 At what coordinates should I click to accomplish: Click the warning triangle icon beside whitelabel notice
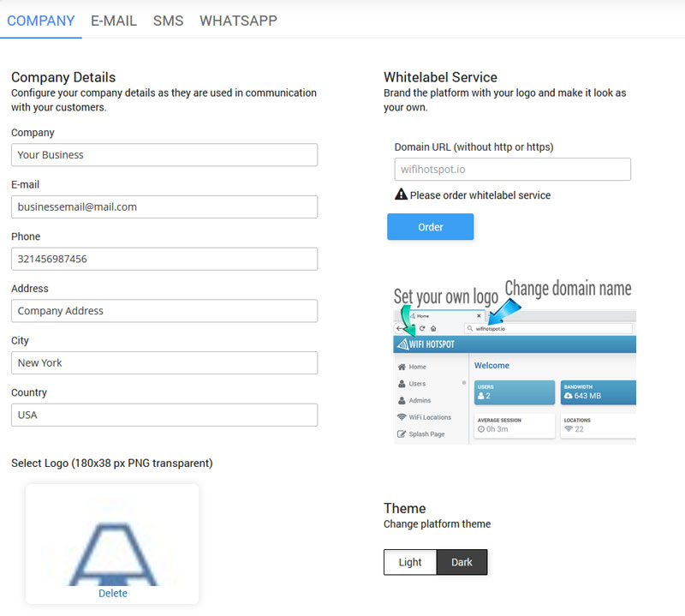401,194
